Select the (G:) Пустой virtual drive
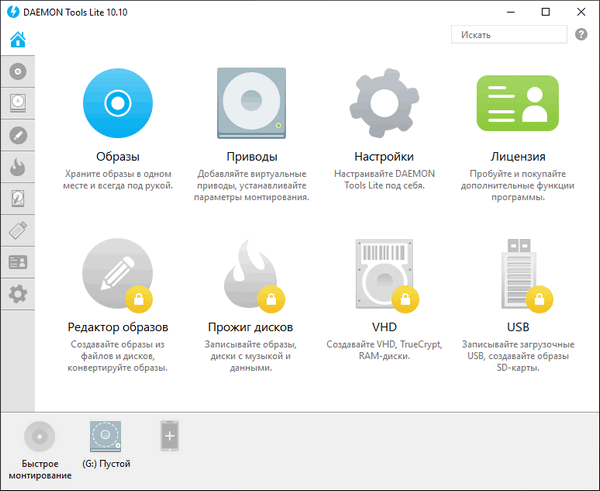Image resolution: width=600 pixels, height=491 pixels. [x=106, y=439]
